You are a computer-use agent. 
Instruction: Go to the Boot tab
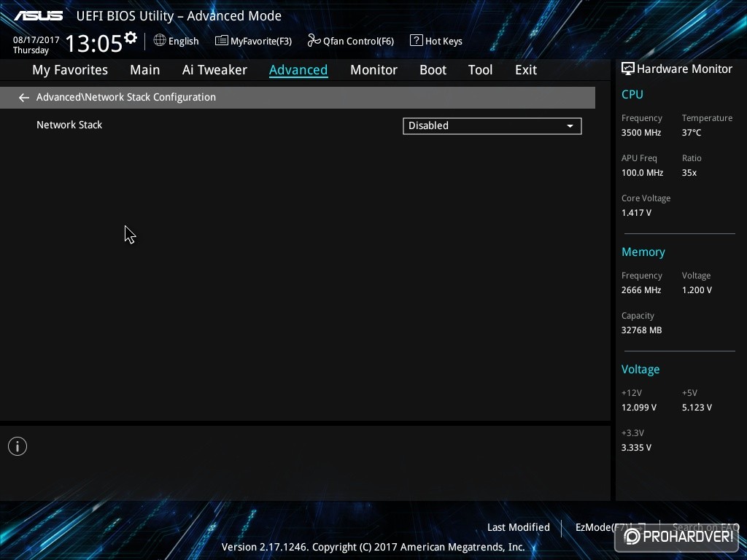(433, 70)
